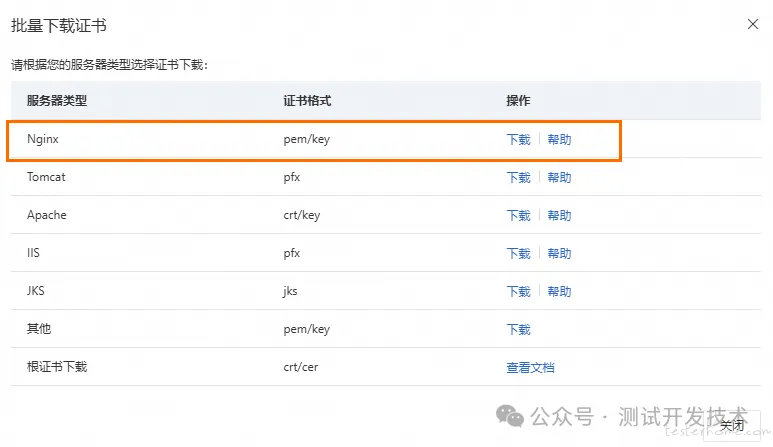Open help for the JKS certificate

pyautogui.click(x=559, y=291)
